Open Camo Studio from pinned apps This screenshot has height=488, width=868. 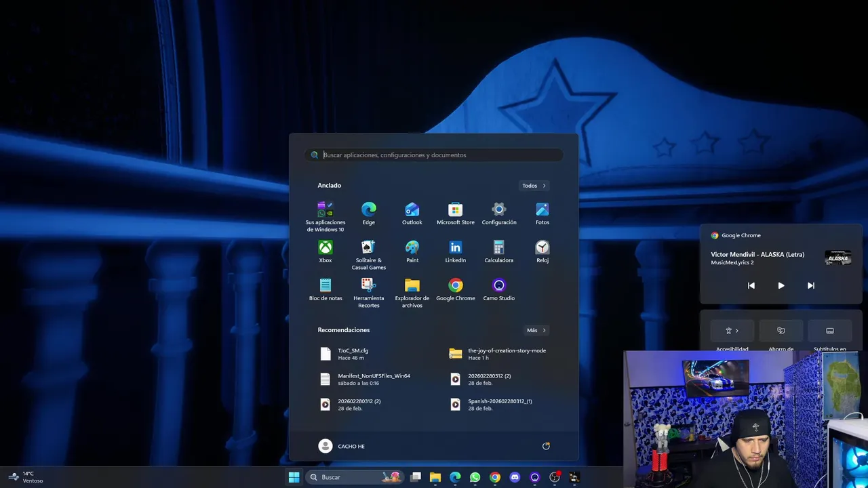[499, 289]
